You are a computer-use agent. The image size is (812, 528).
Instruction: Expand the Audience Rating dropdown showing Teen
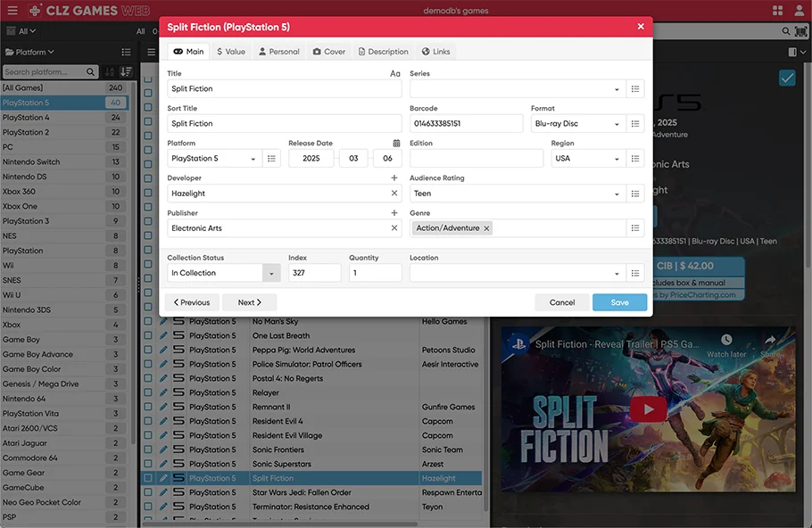click(617, 194)
